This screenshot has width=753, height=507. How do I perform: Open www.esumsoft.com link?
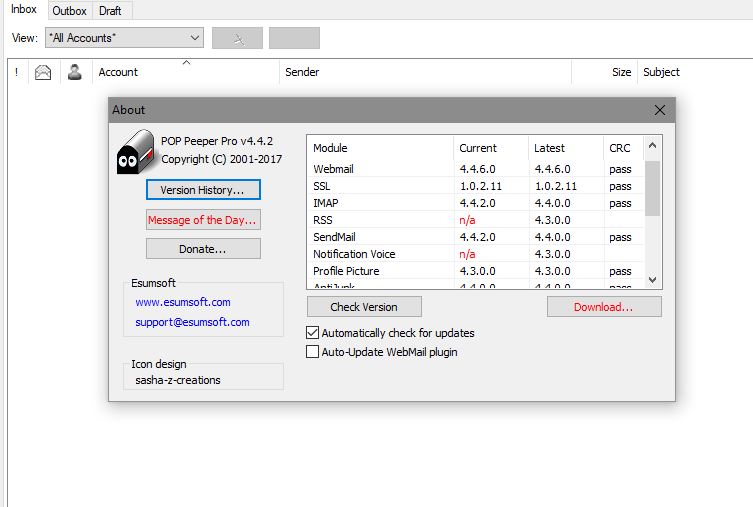pyautogui.click(x=183, y=302)
